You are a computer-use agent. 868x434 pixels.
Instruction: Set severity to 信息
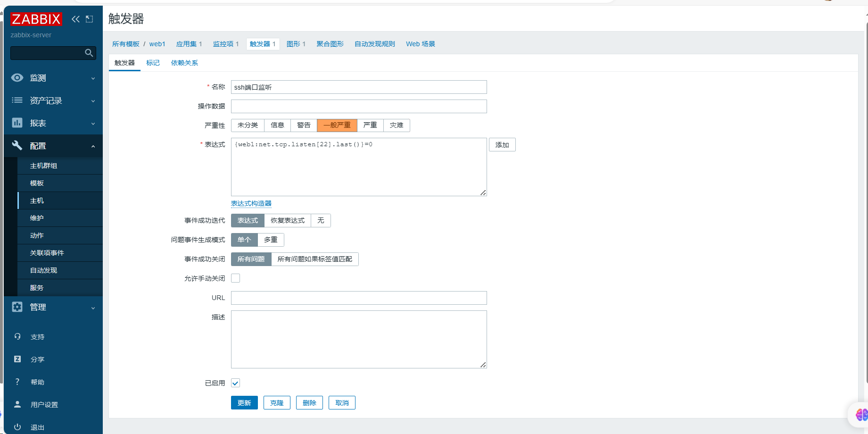click(277, 125)
